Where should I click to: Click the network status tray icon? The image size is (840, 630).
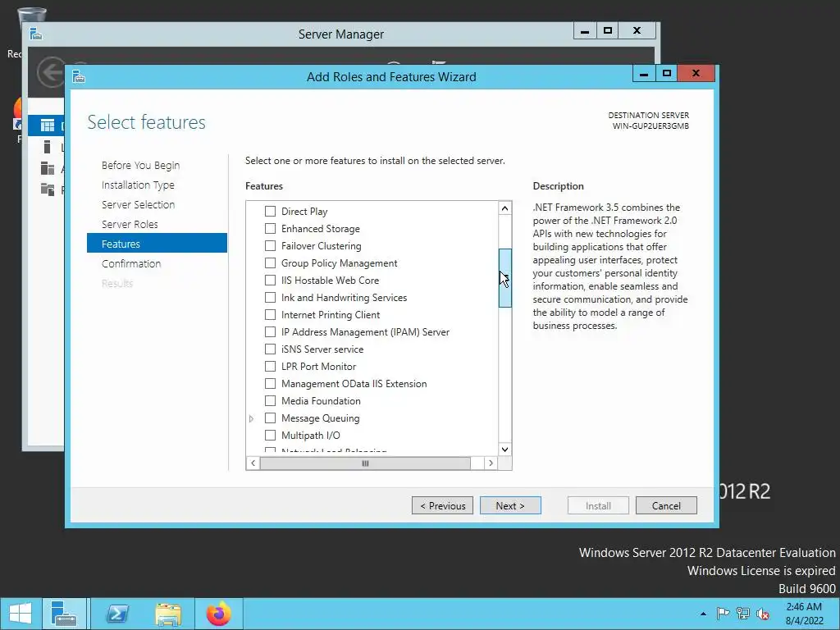click(743, 614)
